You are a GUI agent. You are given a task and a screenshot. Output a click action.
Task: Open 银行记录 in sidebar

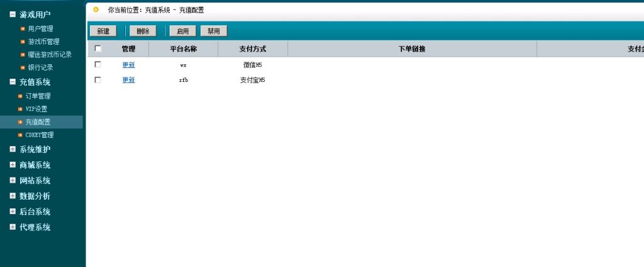pyautogui.click(x=40, y=67)
